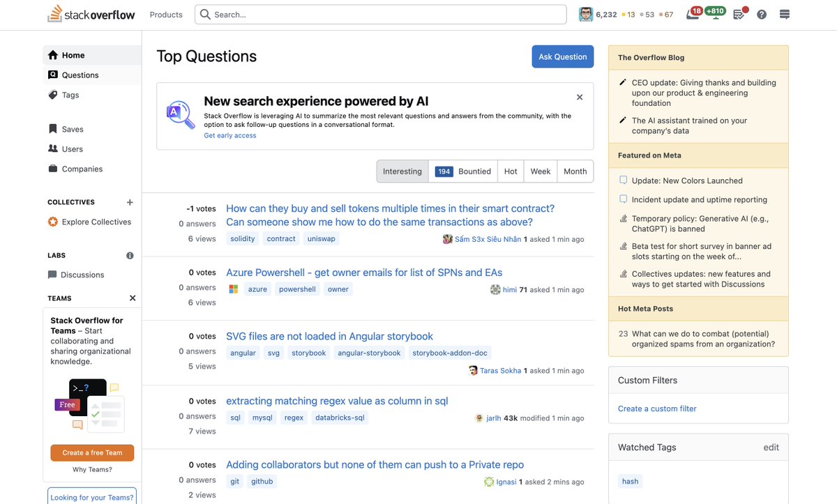Open the achievements trophy showing +810
This screenshot has width=837, height=504.
click(x=715, y=13)
